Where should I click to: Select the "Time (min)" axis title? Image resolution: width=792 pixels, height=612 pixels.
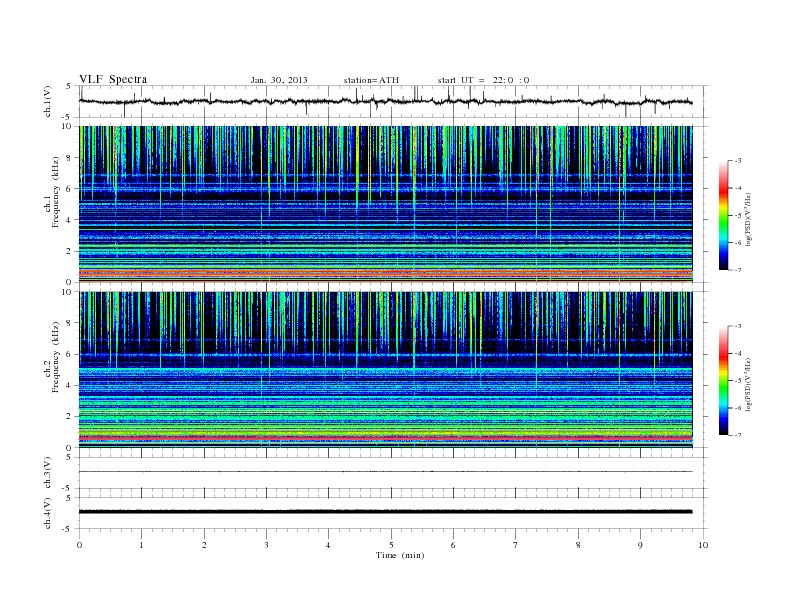click(400, 555)
